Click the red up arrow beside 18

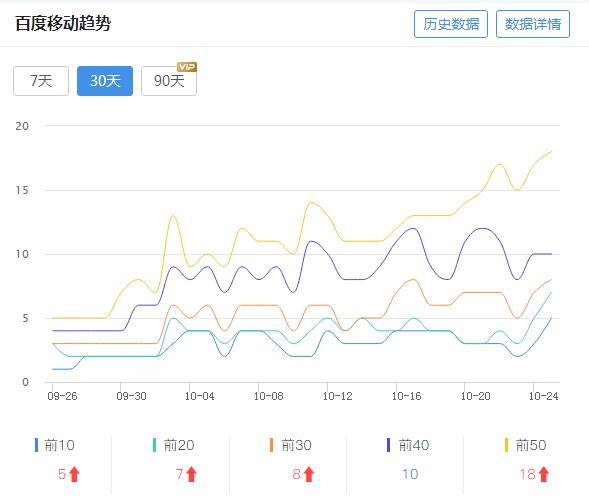point(544,474)
